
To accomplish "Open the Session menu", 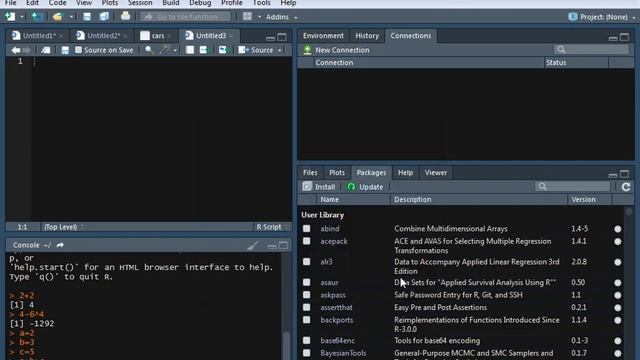I will coord(140,3).
